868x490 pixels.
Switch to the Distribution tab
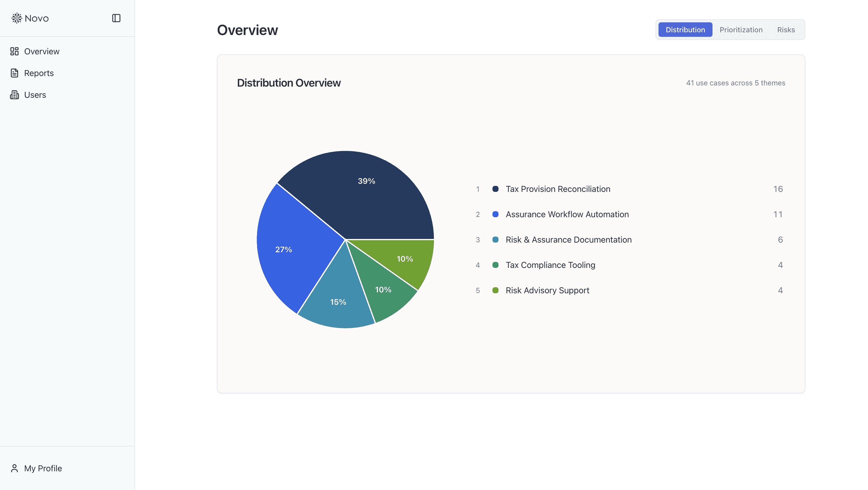pos(685,30)
